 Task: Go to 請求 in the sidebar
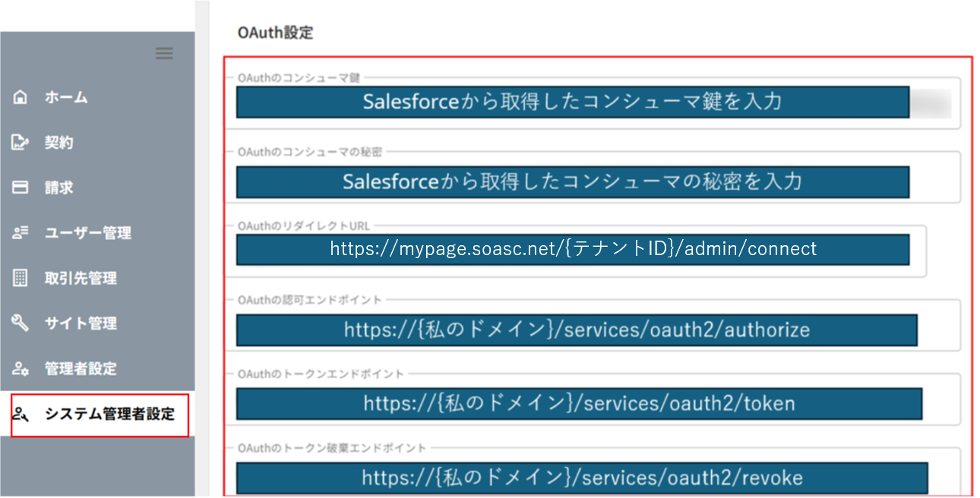(58, 188)
